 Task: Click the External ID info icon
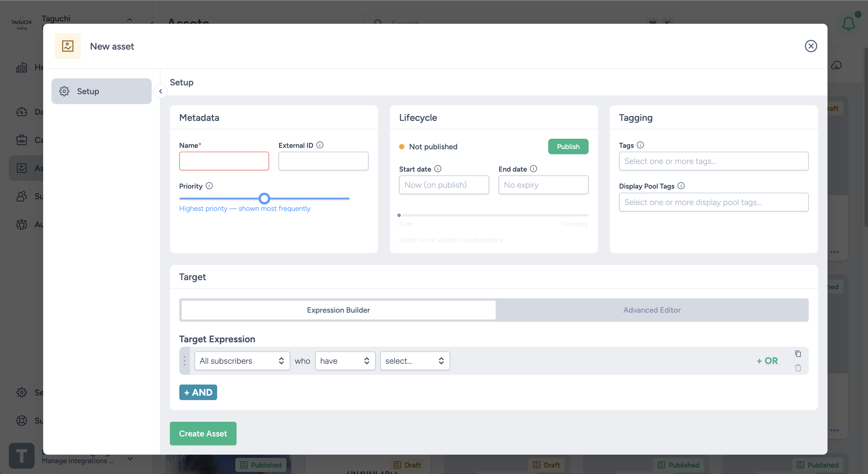(x=320, y=145)
